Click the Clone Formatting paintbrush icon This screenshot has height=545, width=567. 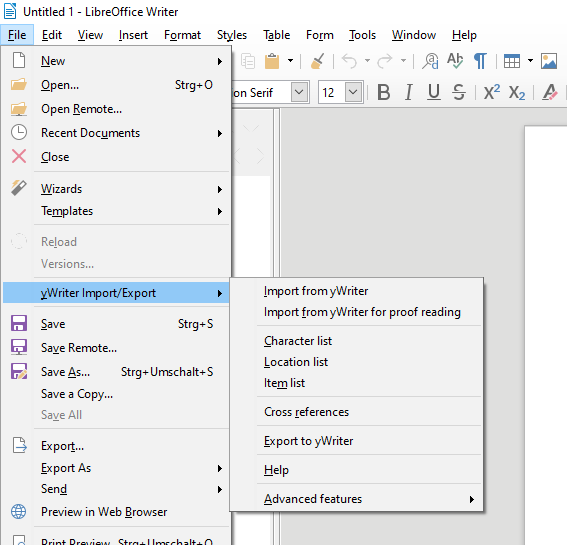(x=317, y=61)
